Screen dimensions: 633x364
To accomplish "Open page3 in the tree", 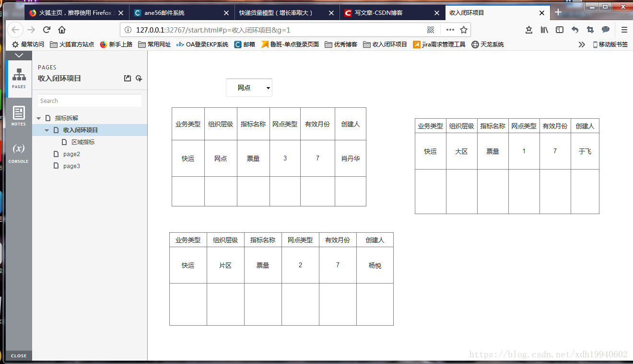I will [71, 166].
